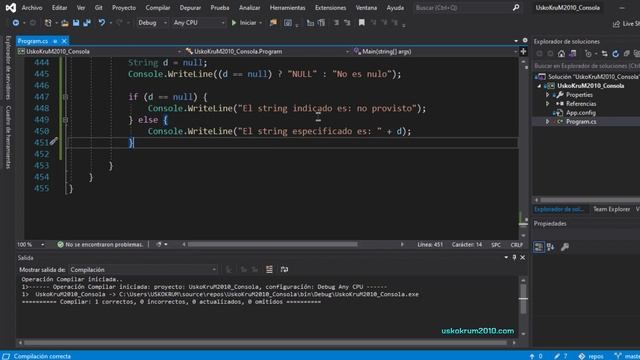Click the property pages wrench icon

click(x=565, y=247)
